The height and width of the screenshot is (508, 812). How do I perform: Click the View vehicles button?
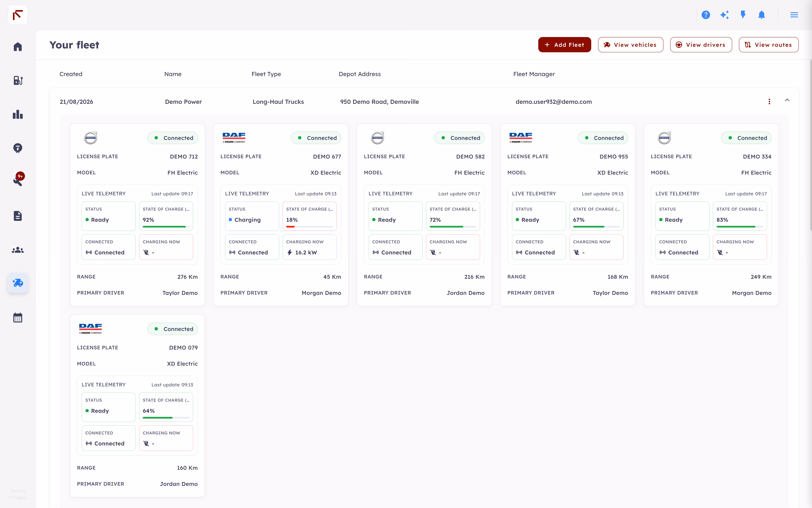click(x=630, y=45)
